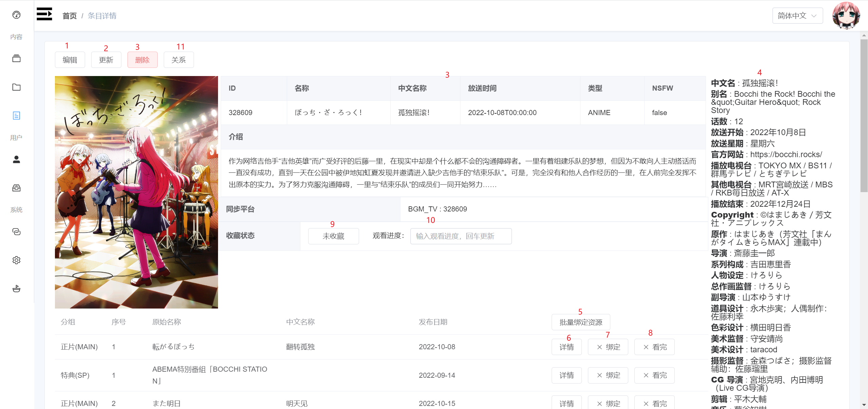Select the highlighted document list sidebar icon

point(16,116)
